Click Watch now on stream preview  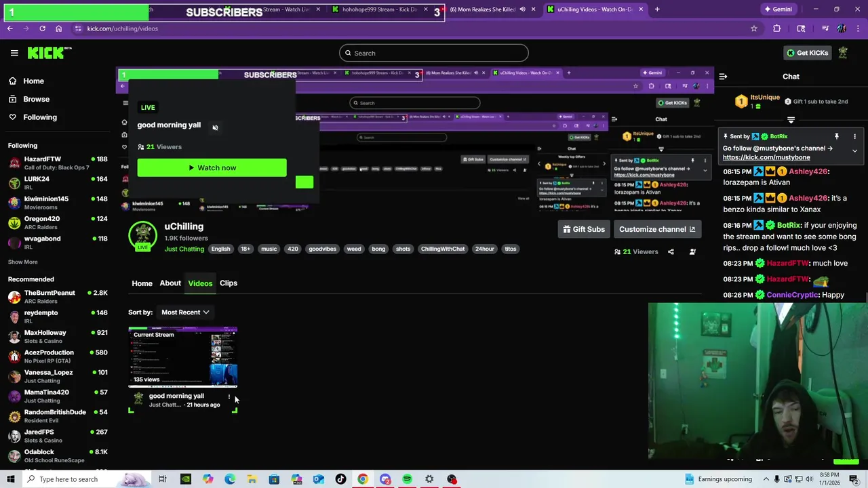pyautogui.click(x=212, y=167)
